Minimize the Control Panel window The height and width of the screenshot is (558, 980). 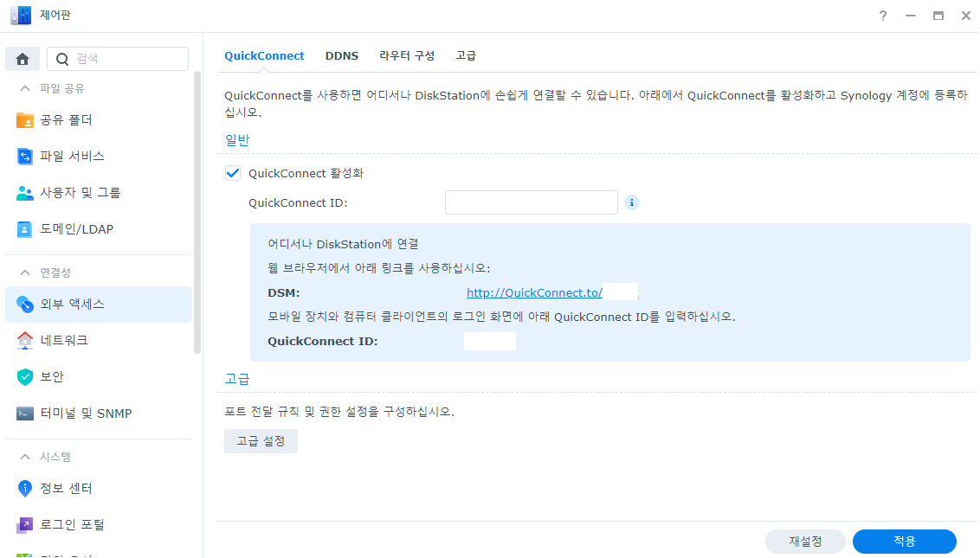pyautogui.click(x=911, y=16)
